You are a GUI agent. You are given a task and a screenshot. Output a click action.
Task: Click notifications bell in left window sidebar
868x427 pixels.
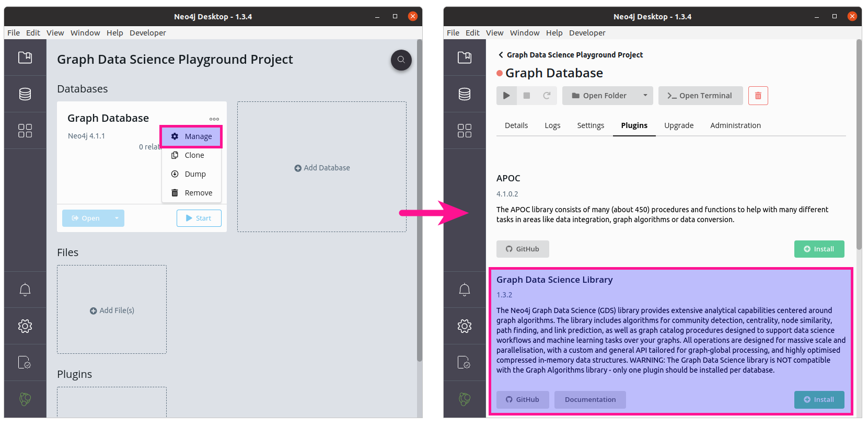pyautogui.click(x=25, y=290)
